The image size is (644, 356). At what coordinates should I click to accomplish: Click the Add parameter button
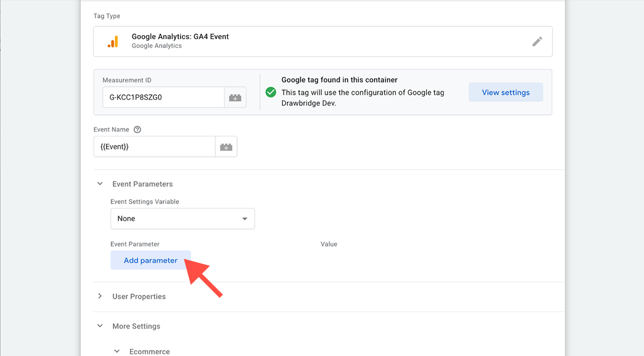[x=150, y=261]
